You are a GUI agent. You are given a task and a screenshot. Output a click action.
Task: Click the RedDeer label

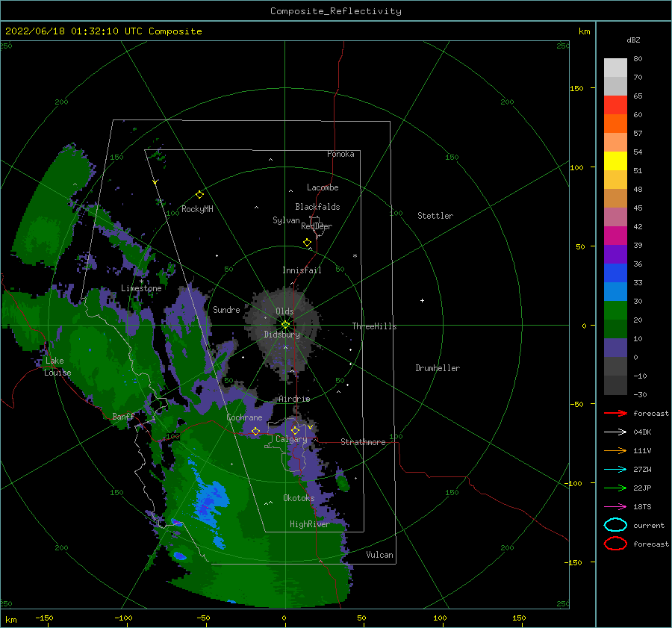(x=317, y=226)
